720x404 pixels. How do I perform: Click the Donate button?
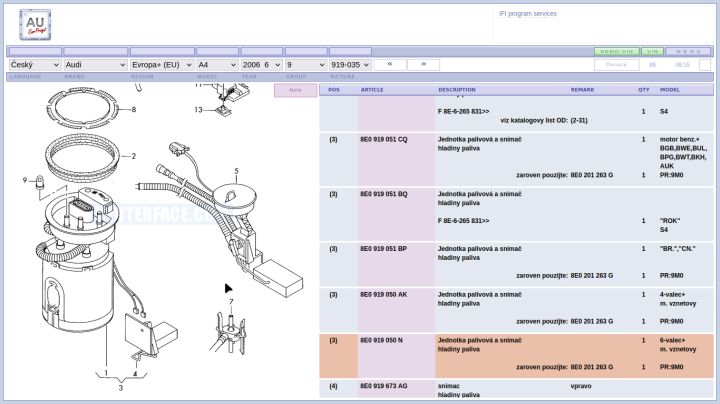click(616, 65)
